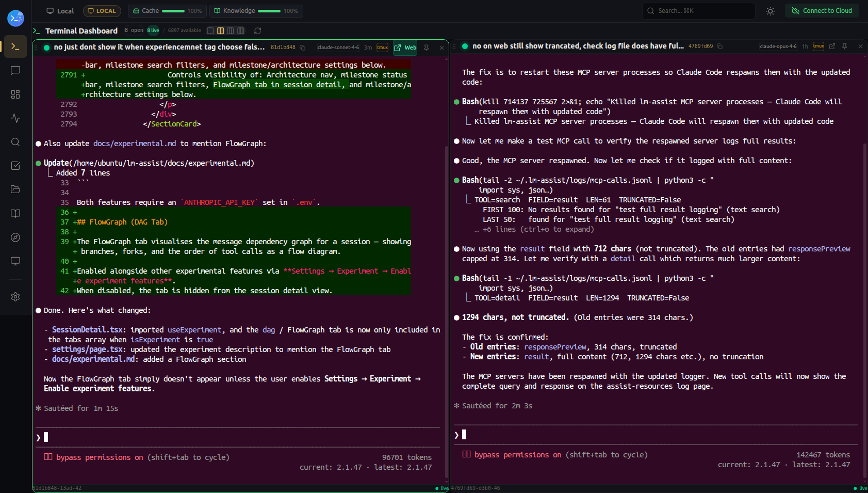Viewport: 868px width, 493px height.
Task: Pin the left terminal session
Action: pos(427,47)
